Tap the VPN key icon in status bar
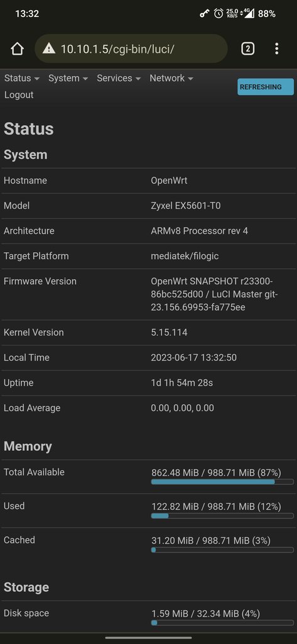297x644 pixels. tap(204, 14)
